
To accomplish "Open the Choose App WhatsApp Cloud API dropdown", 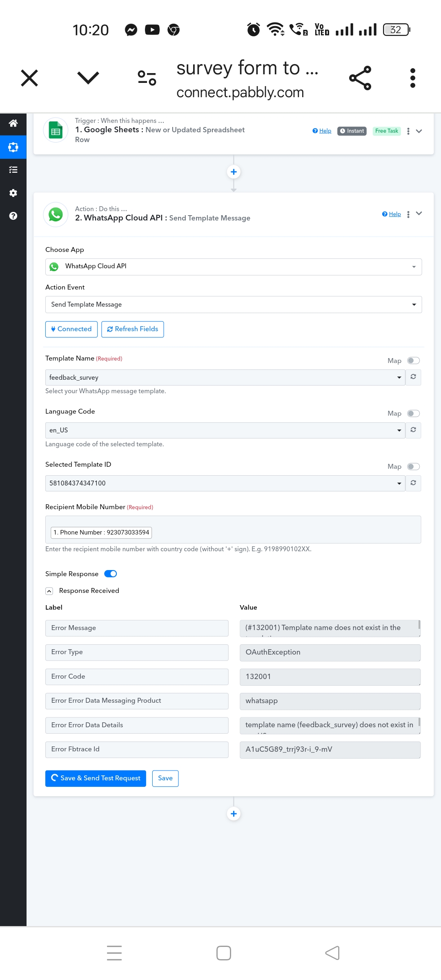I will click(234, 267).
